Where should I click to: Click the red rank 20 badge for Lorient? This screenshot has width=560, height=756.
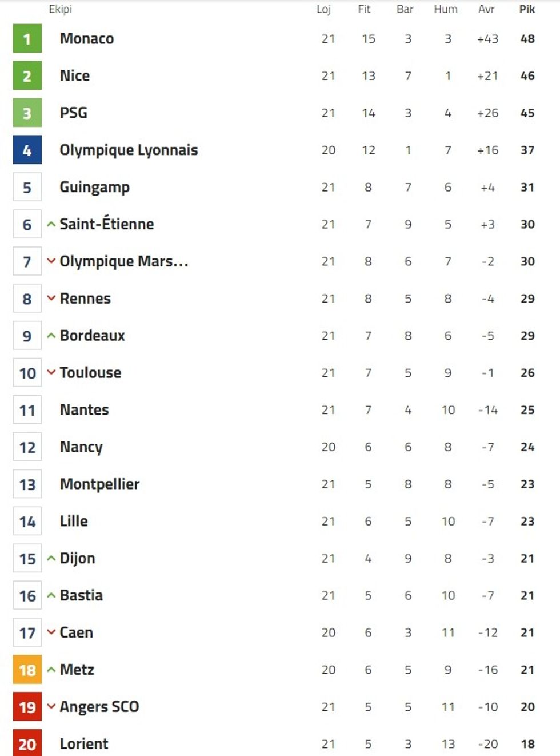tap(27, 743)
